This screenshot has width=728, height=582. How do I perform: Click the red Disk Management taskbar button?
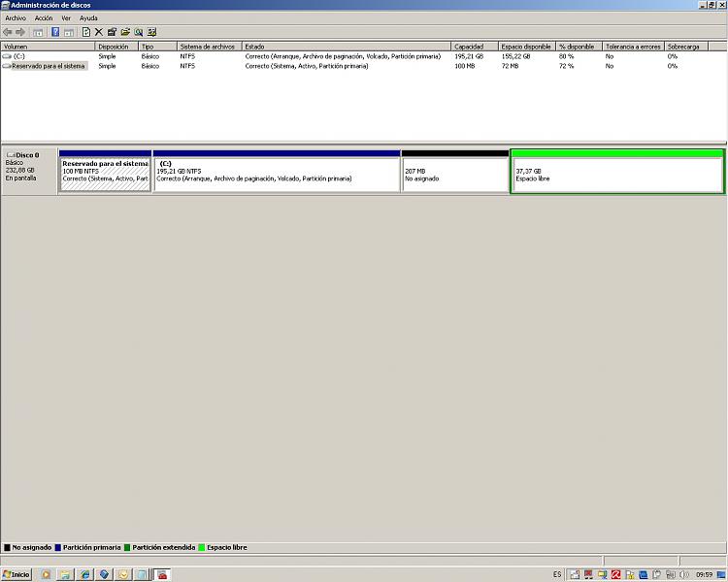[162, 574]
